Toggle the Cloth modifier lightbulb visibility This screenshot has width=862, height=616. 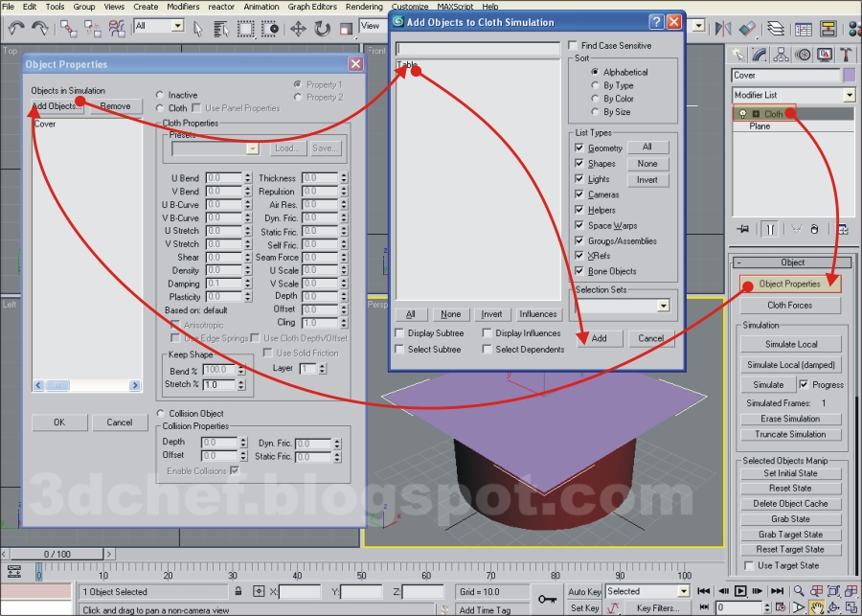coord(742,113)
